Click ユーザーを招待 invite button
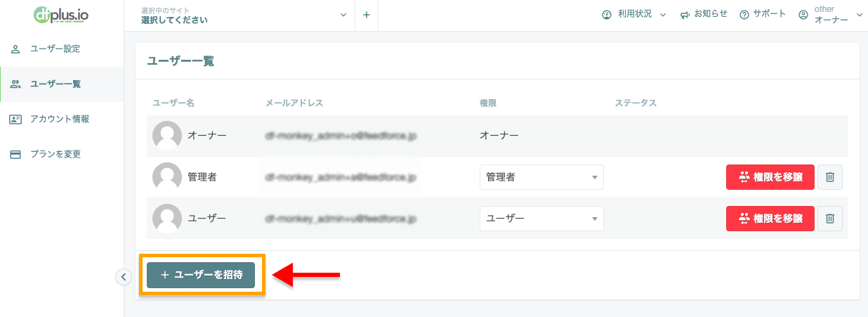868x317 pixels. click(201, 275)
